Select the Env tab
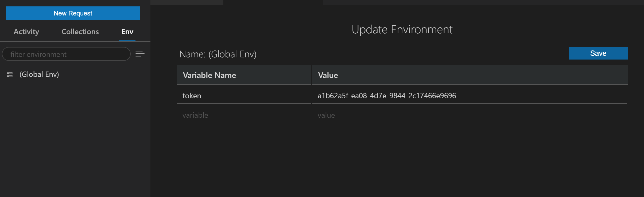The width and height of the screenshot is (644, 197). coord(127,31)
